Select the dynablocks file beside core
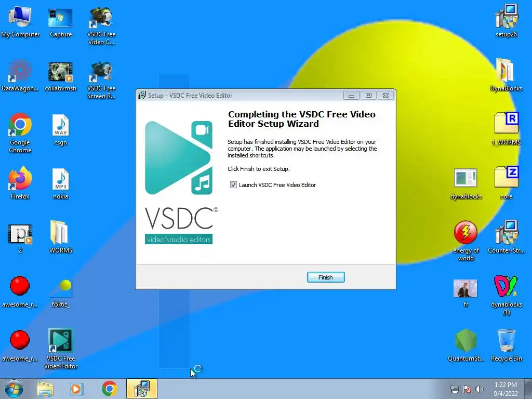This screenshot has height=399, width=532. point(466,183)
